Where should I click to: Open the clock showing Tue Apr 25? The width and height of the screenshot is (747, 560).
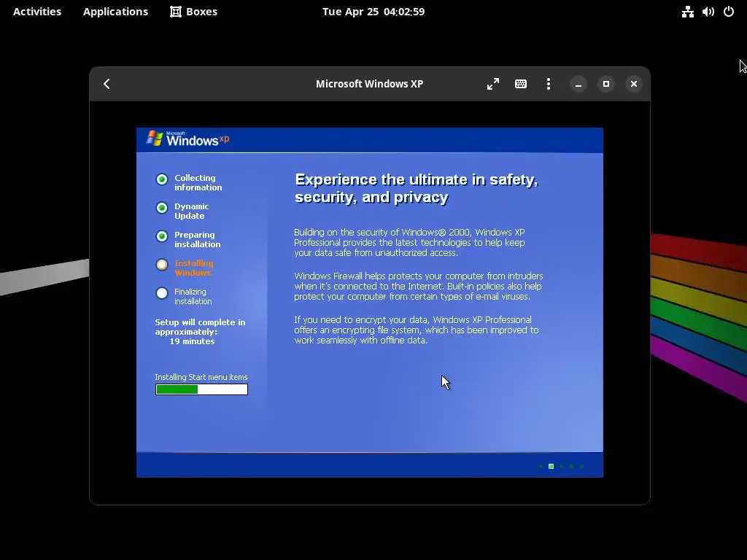[x=373, y=12]
